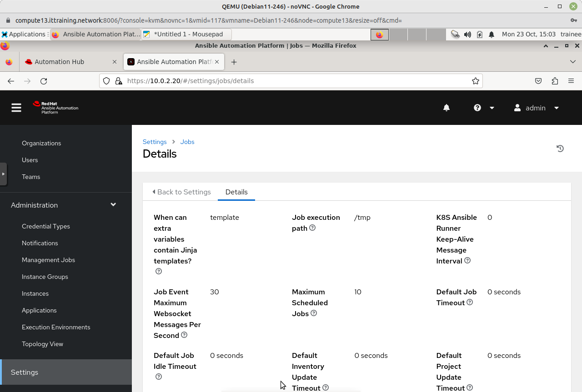The height and width of the screenshot is (392, 582).
Task: Open Firefox application menu
Action: 571,81
